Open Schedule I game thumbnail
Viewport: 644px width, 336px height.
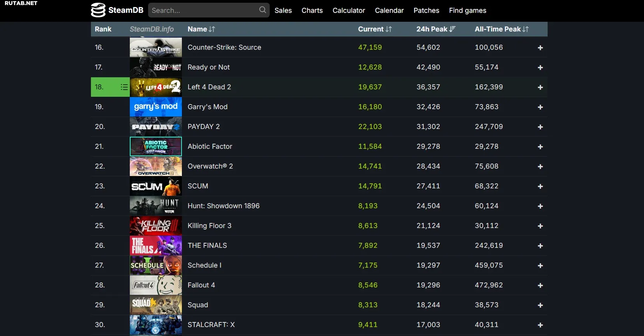point(155,265)
